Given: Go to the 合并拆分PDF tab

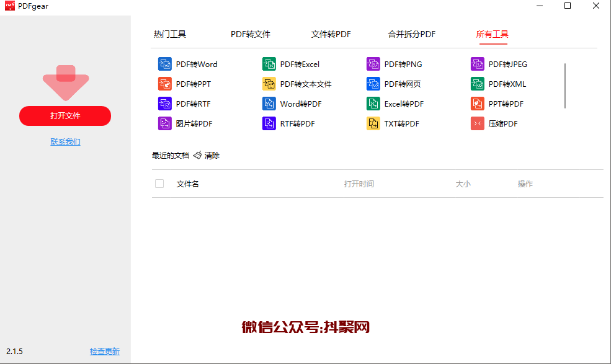Looking at the screenshot, I should [412, 34].
